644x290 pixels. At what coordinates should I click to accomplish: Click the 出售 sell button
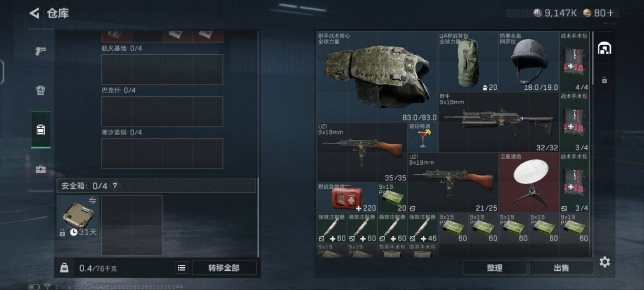tap(561, 268)
